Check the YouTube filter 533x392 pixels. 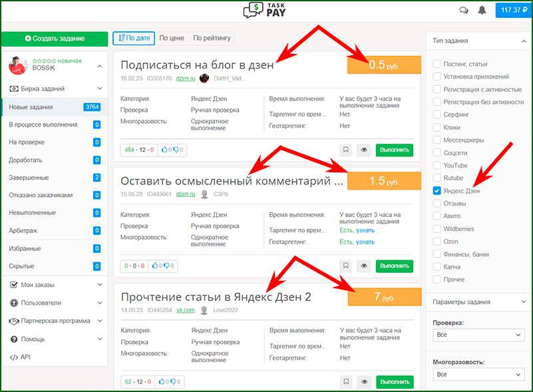437,165
